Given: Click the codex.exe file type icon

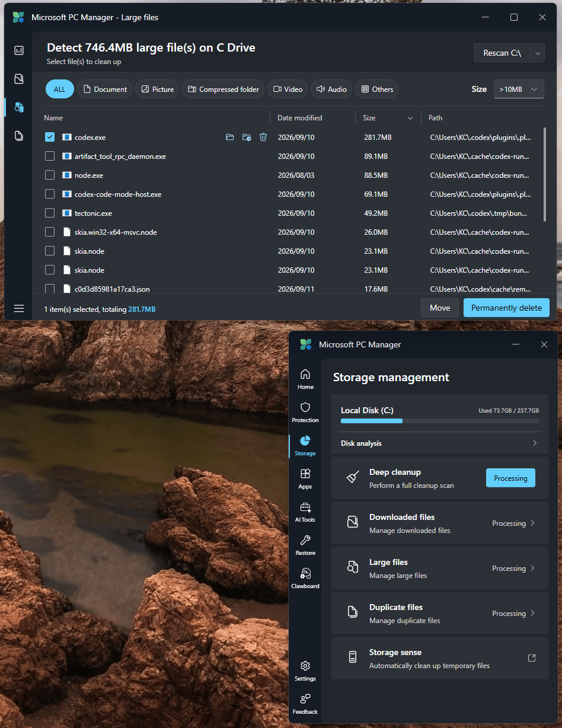Looking at the screenshot, I should point(67,138).
